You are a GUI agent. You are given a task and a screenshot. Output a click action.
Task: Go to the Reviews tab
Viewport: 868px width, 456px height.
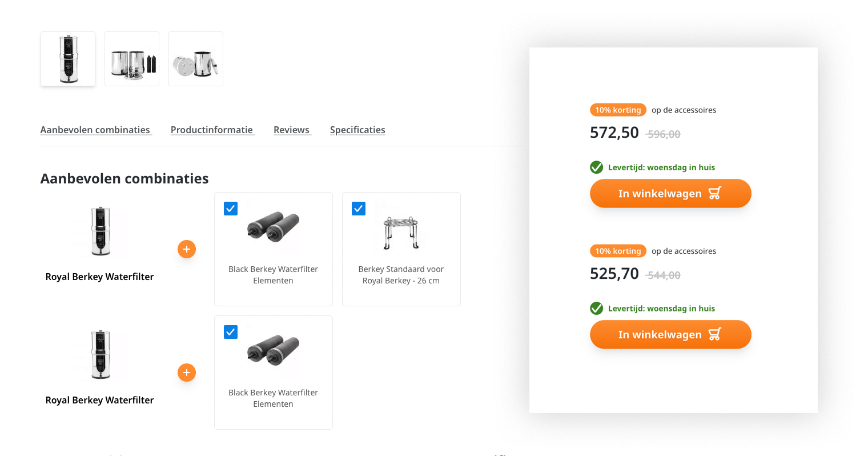point(291,130)
